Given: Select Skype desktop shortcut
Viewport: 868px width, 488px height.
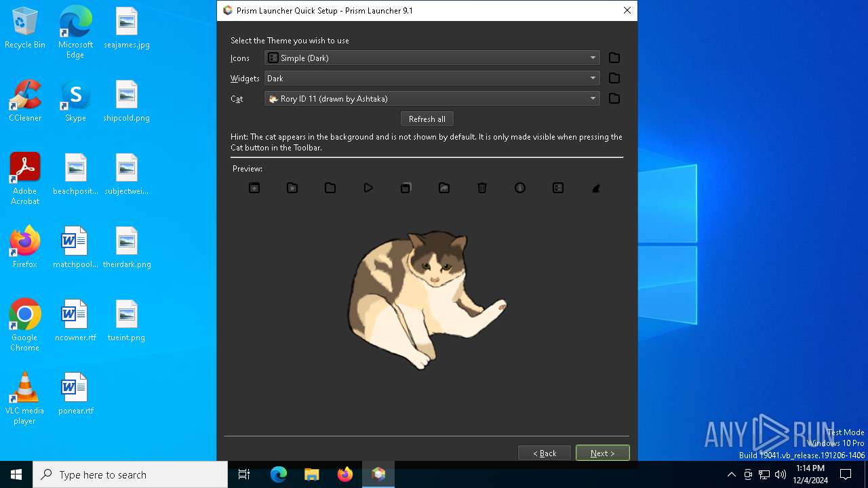Looking at the screenshot, I should click(x=75, y=102).
